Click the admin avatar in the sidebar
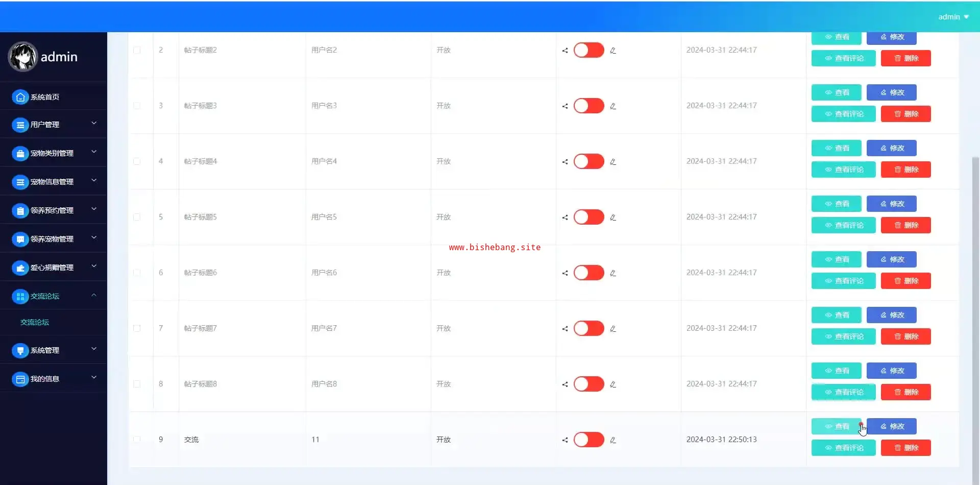Image resolution: width=980 pixels, height=485 pixels. point(23,57)
